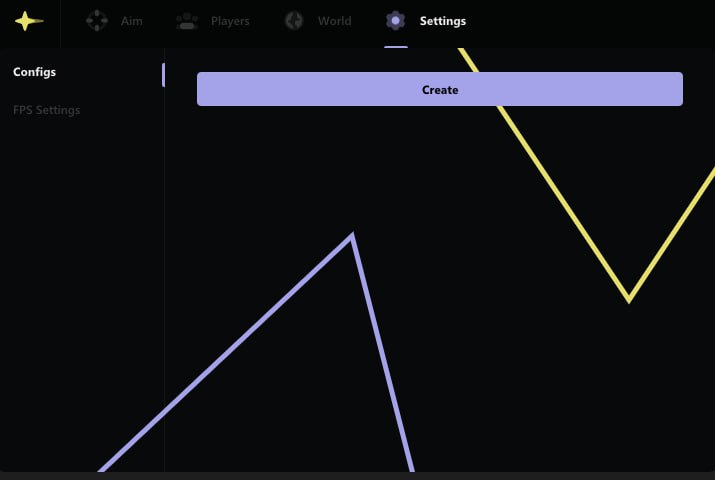Go to the World tab label
715x480 pixels.
tap(334, 21)
